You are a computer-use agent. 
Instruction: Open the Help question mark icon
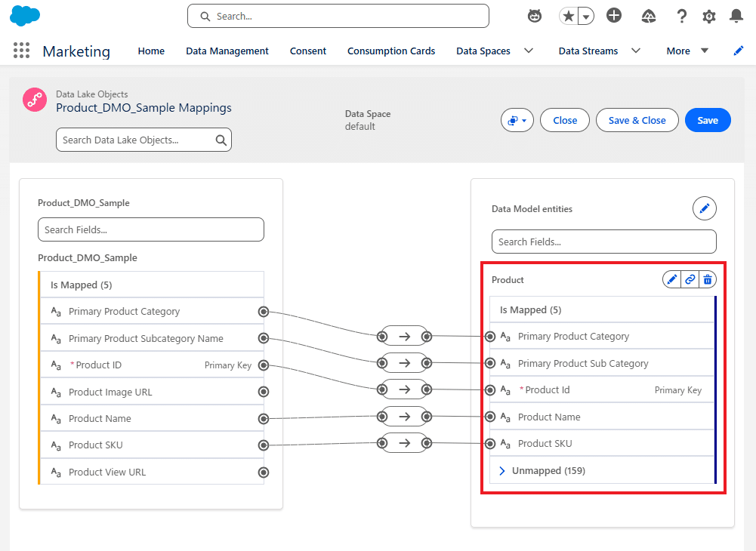point(681,17)
